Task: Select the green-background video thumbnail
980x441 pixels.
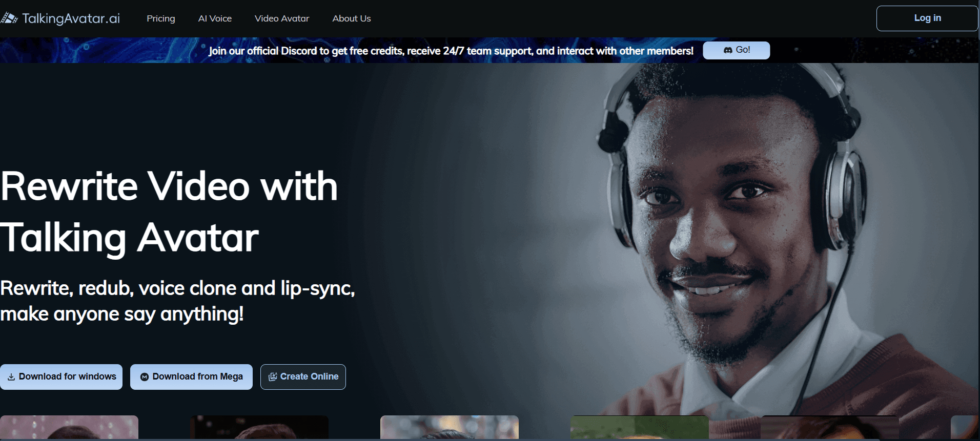Action: tap(639, 427)
